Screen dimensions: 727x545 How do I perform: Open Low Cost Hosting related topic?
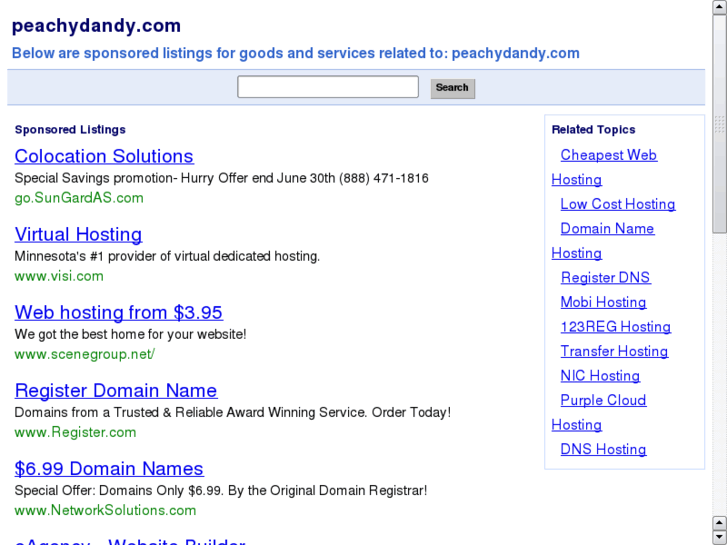click(x=618, y=204)
